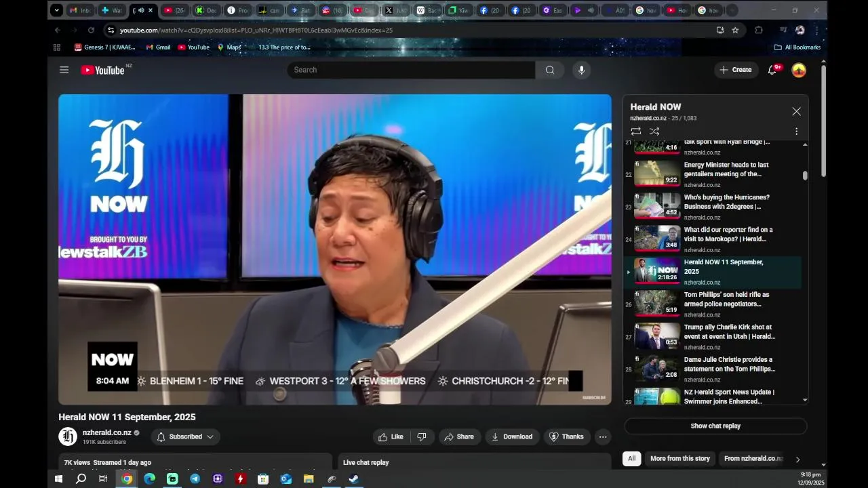Image resolution: width=868 pixels, height=488 pixels.
Task: Mute the current tab audio icon
Action: 141,10
